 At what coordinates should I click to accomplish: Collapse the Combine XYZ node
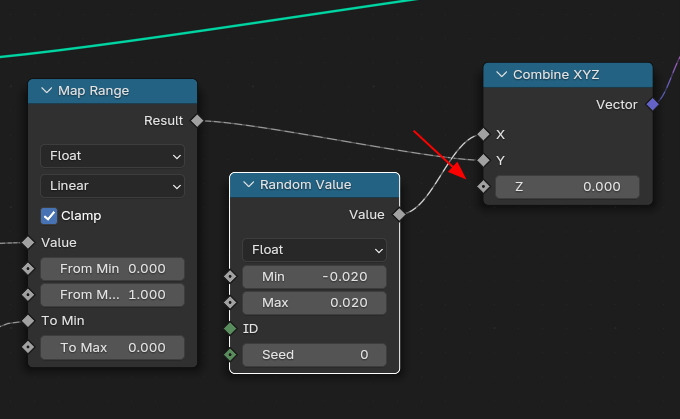(502, 75)
